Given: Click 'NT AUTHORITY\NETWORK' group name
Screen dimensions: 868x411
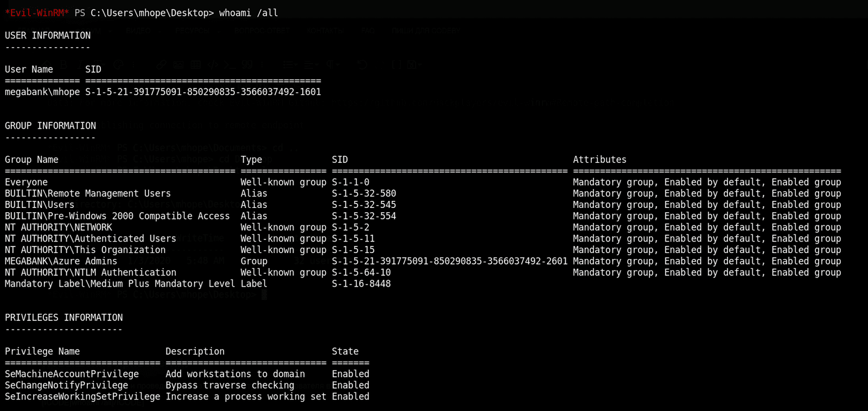Looking at the screenshot, I should click(x=59, y=227).
